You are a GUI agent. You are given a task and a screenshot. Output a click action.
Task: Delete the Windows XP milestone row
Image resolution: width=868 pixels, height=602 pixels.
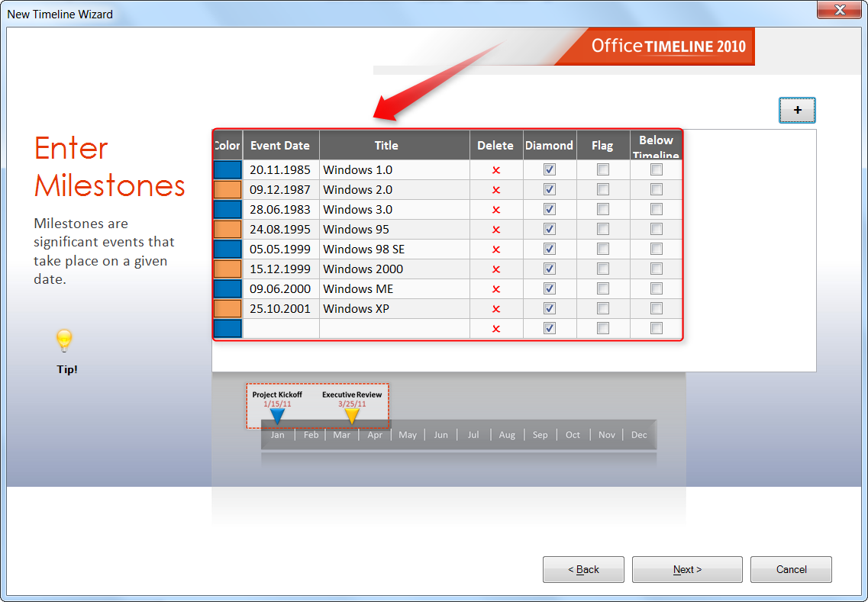495,308
